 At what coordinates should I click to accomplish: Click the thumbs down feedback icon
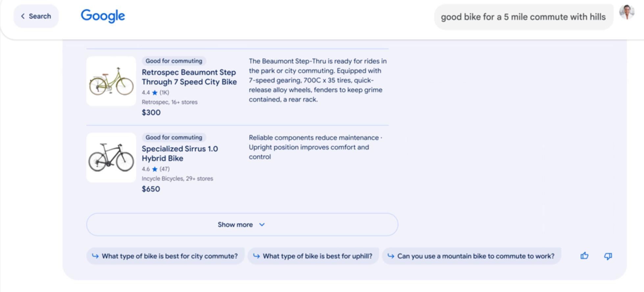pyautogui.click(x=608, y=256)
